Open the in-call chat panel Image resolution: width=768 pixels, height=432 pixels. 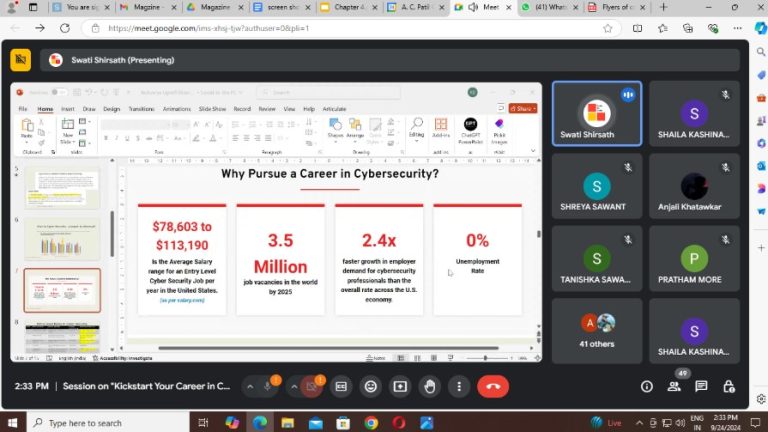[701, 386]
